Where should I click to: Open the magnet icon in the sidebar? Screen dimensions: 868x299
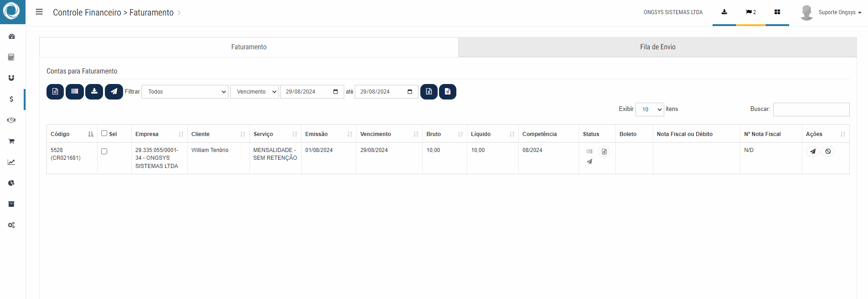tap(11, 78)
